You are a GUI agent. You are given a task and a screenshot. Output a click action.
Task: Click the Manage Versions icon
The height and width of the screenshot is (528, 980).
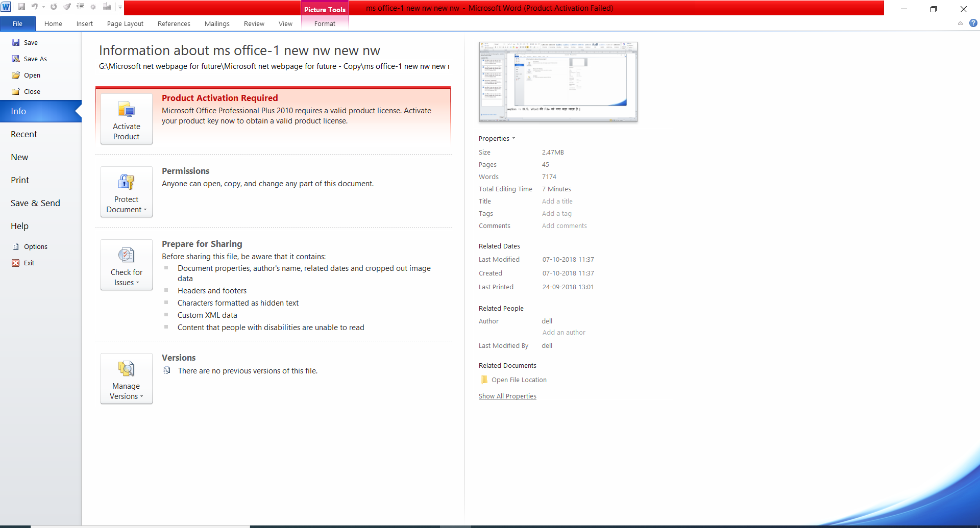[126, 368]
